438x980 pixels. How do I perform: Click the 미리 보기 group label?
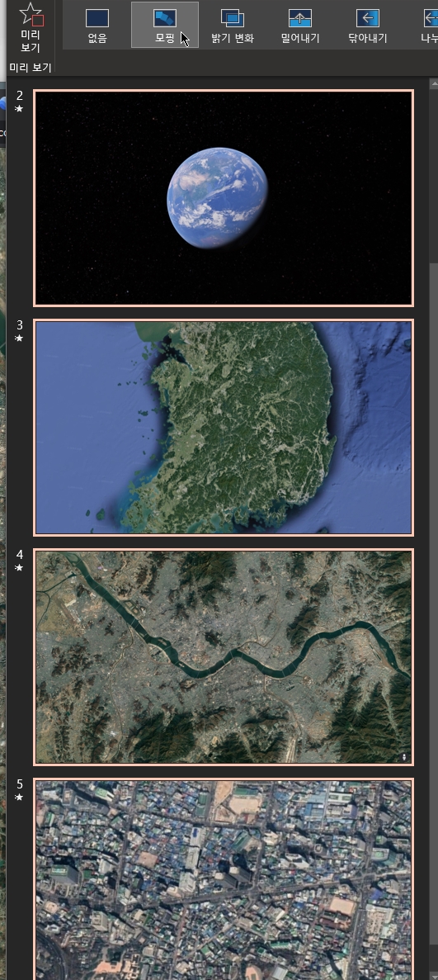(30, 68)
